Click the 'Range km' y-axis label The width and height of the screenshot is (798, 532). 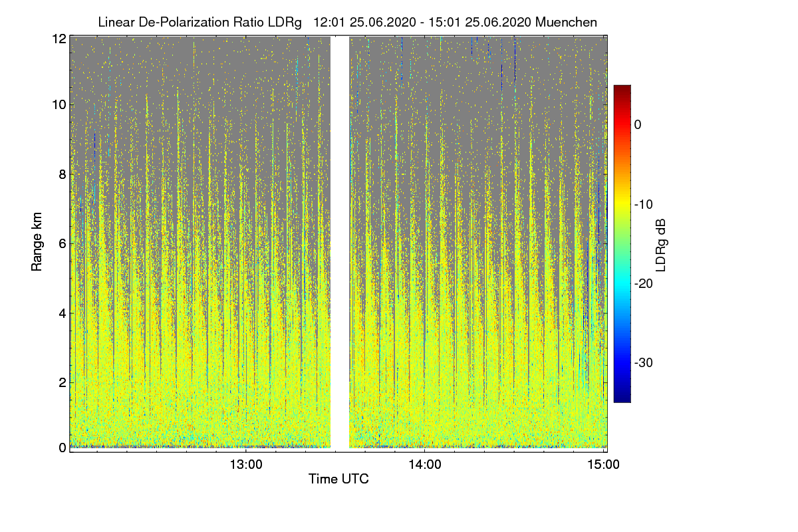coord(37,243)
